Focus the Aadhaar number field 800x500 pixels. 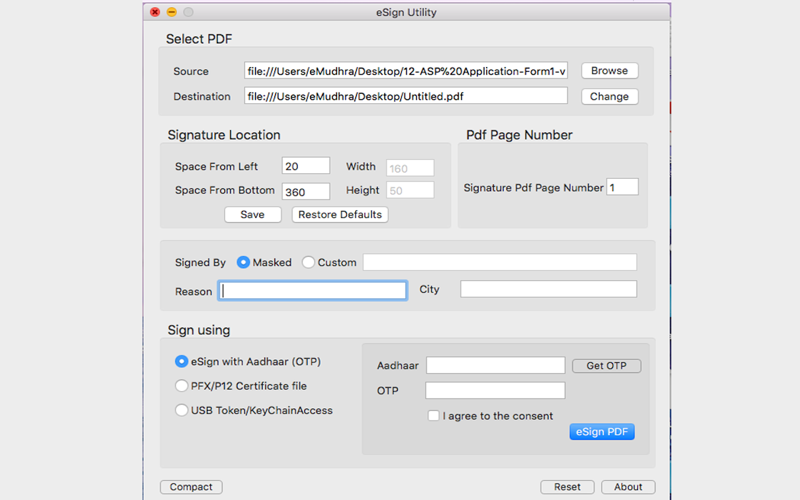[x=495, y=365]
